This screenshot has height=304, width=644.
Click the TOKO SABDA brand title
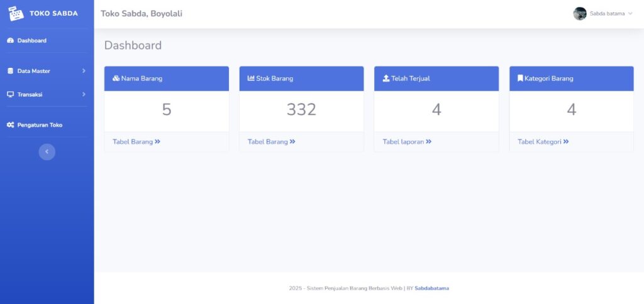click(54, 14)
